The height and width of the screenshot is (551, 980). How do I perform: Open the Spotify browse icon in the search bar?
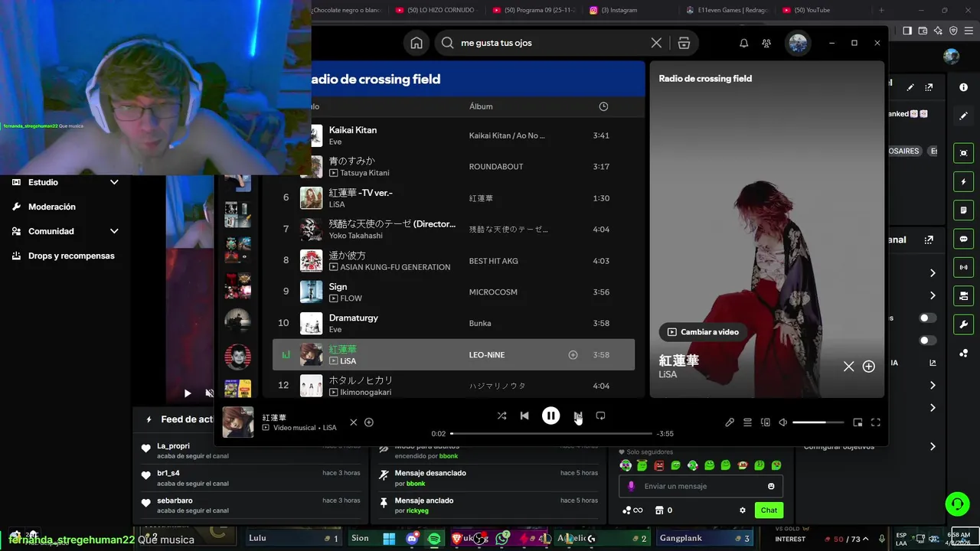tap(684, 43)
